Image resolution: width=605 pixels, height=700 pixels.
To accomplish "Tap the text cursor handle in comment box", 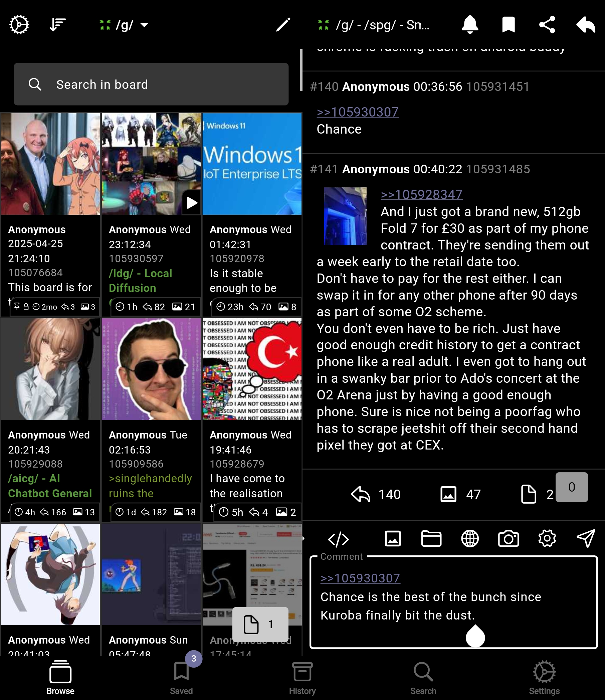I will point(475,636).
